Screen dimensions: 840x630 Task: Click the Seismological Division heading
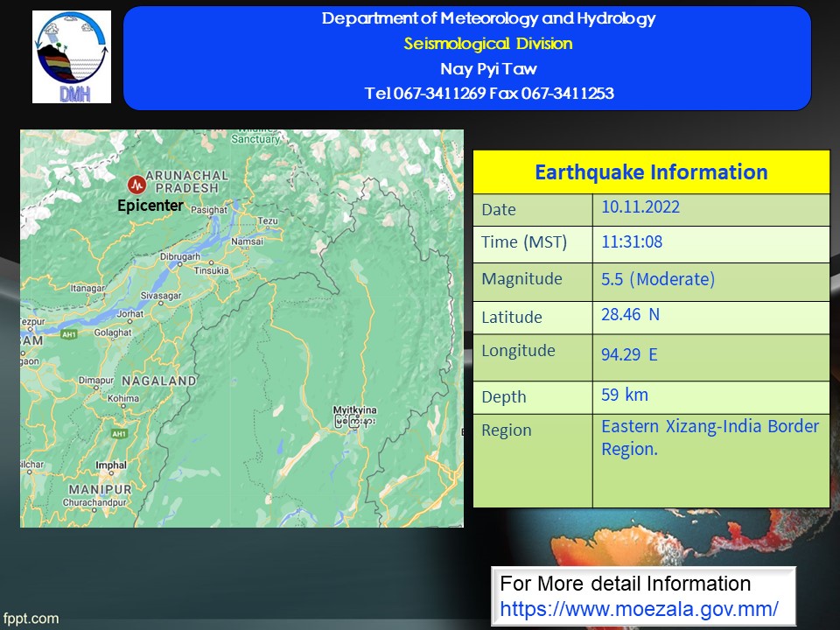point(487,44)
